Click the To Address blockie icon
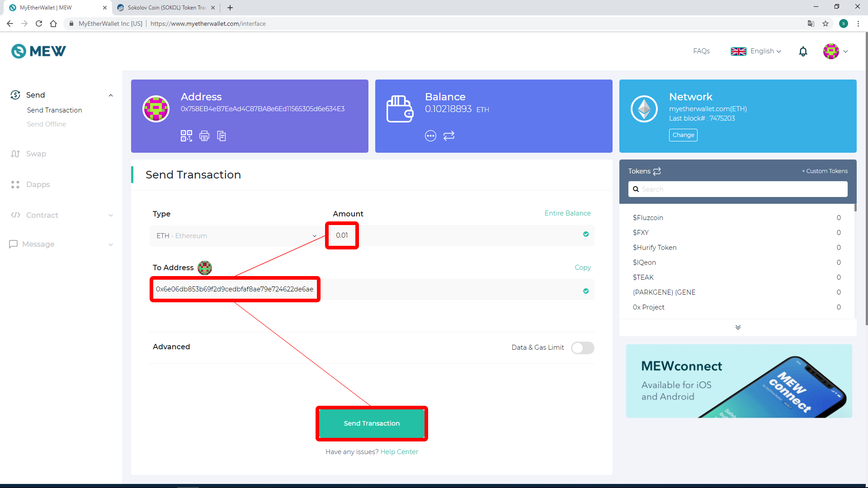This screenshot has width=868, height=488. (205, 267)
